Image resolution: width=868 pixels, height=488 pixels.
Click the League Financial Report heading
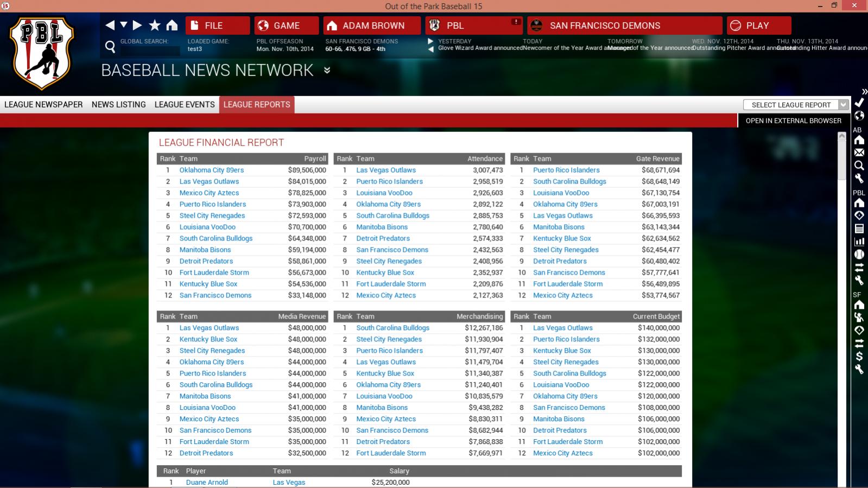coord(221,143)
